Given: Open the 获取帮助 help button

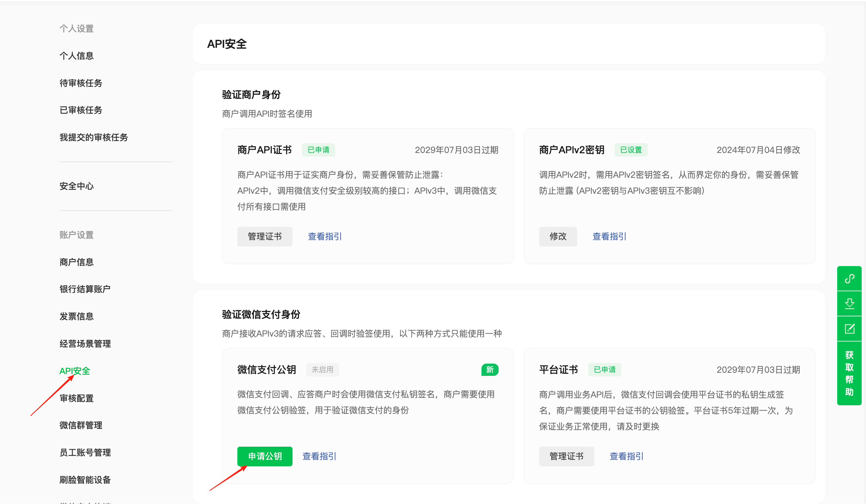Looking at the screenshot, I should click(849, 373).
